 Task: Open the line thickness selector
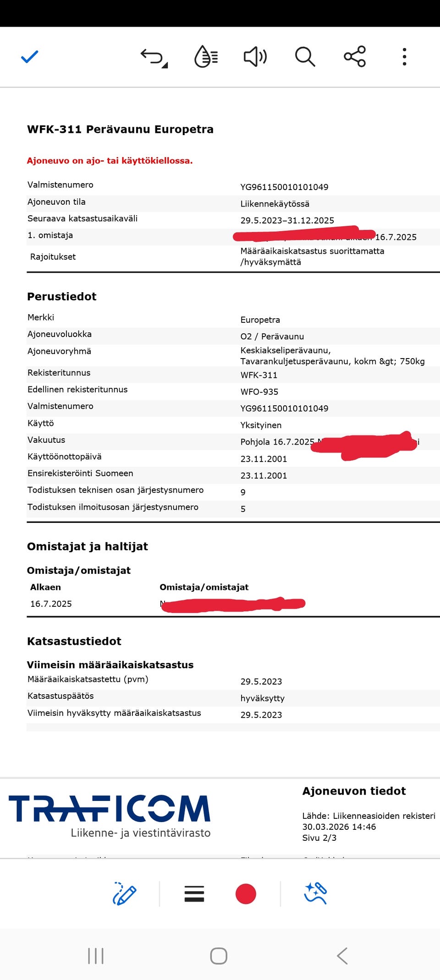pyautogui.click(x=194, y=894)
